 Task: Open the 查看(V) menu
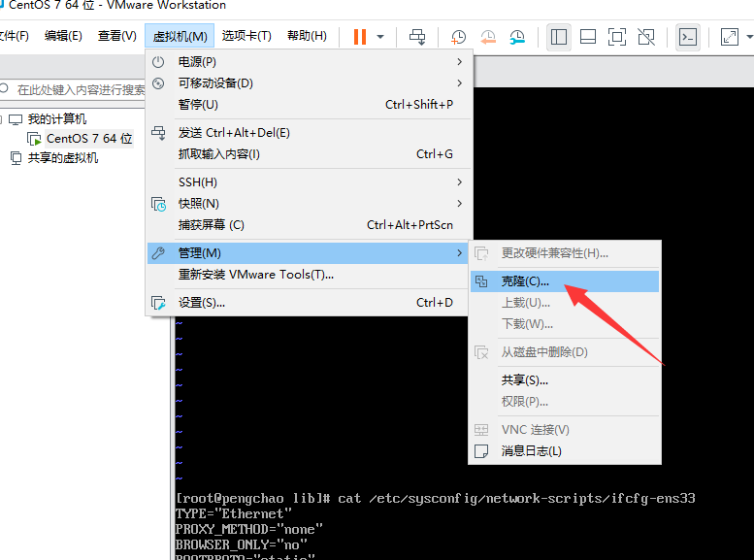click(116, 36)
